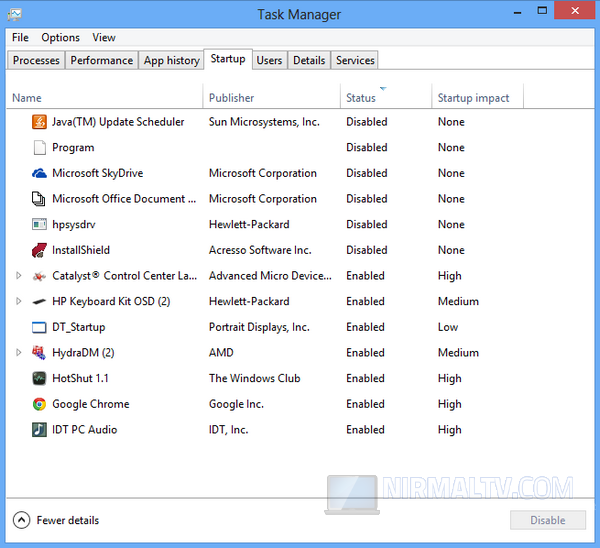The height and width of the screenshot is (548, 600).
Task: Switch to the Processes tab
Action: pyautogui.click(x=36, y=60)
